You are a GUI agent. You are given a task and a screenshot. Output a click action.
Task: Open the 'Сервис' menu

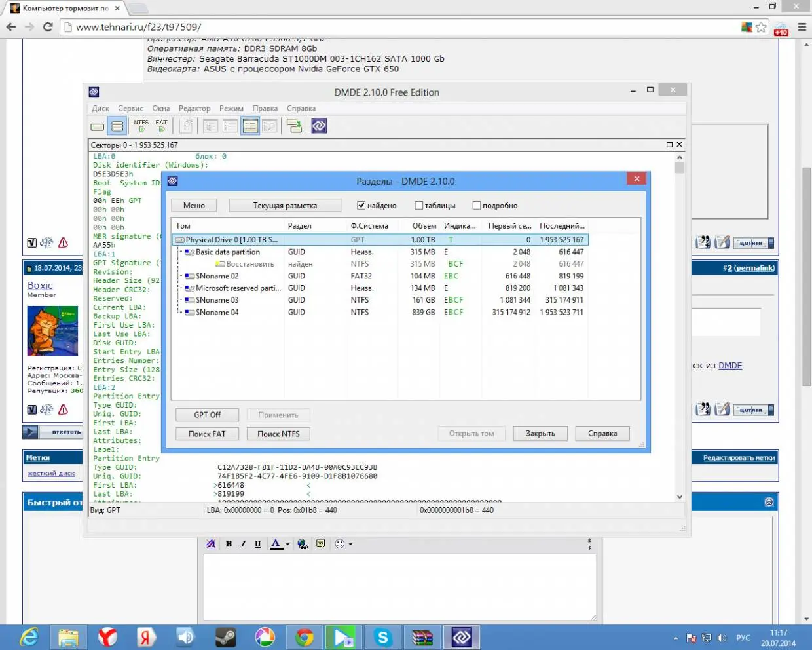click(x=130, y=109)
